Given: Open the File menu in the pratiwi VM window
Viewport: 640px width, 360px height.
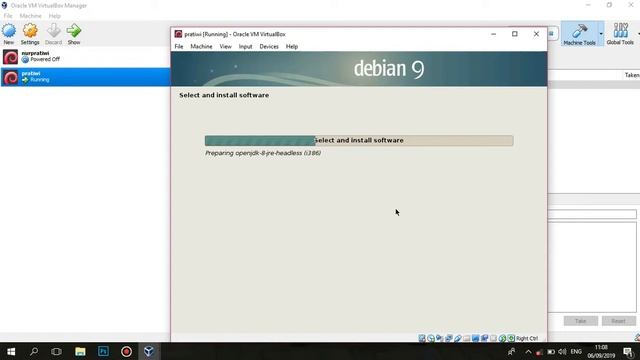Looking at the screenshot, I should point(179,47).
